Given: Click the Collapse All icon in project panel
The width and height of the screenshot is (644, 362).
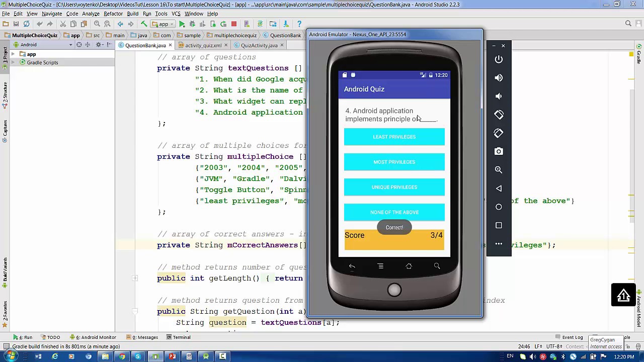Looking at the screenshot, I should click(x=88, y=45).
